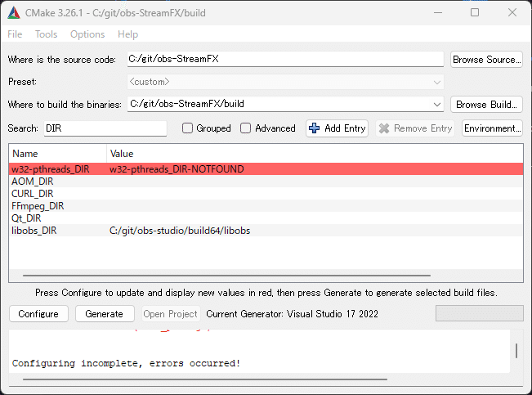532x395 pixels.
Task: Click the Value column header
Action: [x=315, y=154]
